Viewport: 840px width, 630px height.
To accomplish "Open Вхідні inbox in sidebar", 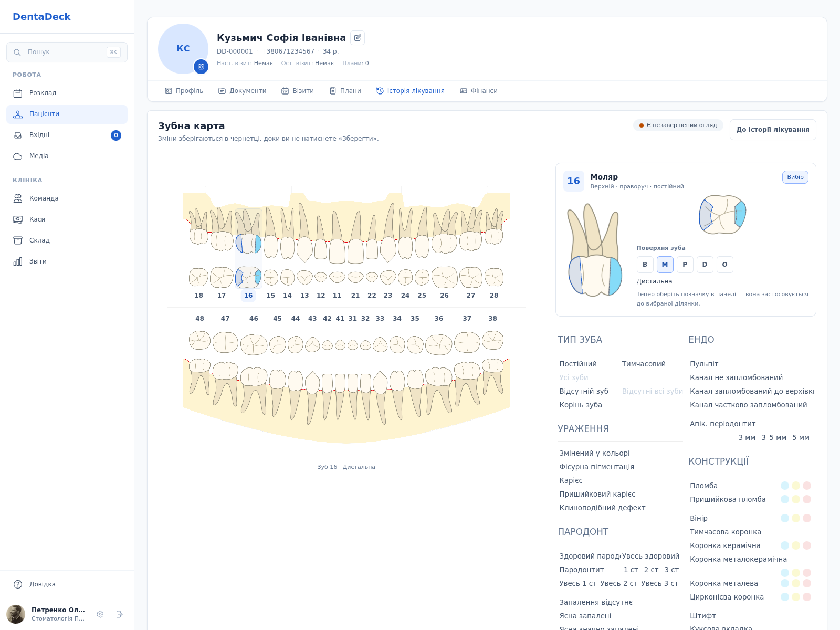I will (67, 135).
